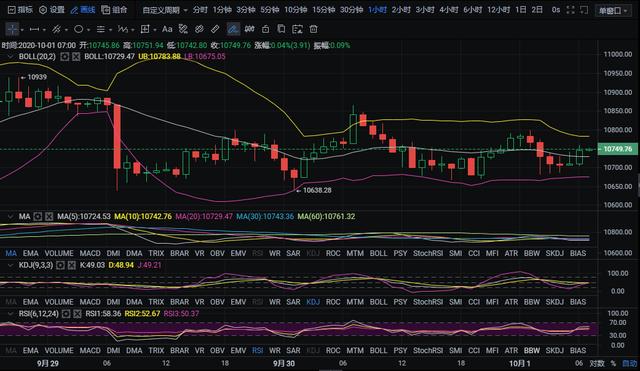This screenshot has width=640, height=371.
Task: Open the 单窗口 window layout dropdown
Action: 613,11
